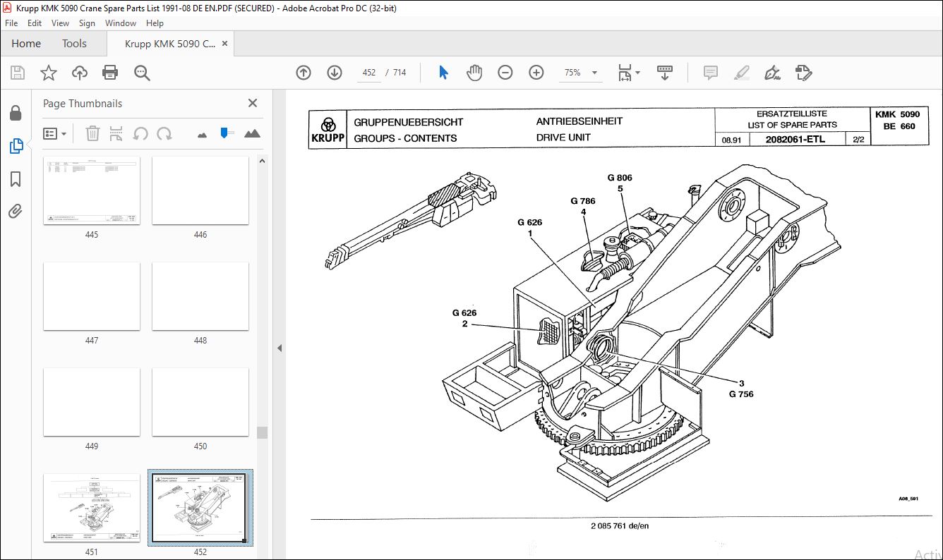
Task: Open the File menu
Action: pyautogui.click(x=11, y=23)
